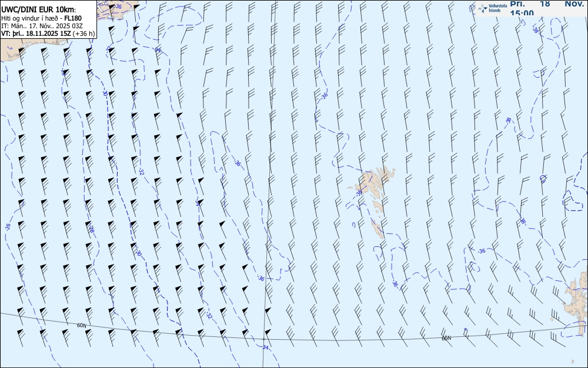Click the "60N" label nearest the Shetland Islands
Screen dimensions: 588x368
(446, 338)
